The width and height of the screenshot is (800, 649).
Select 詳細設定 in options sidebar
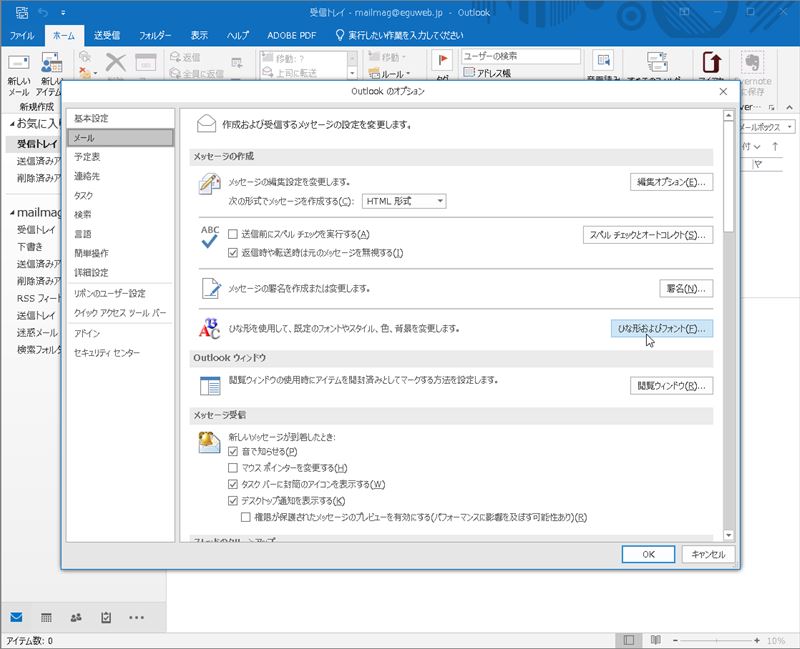click(91, 272)
